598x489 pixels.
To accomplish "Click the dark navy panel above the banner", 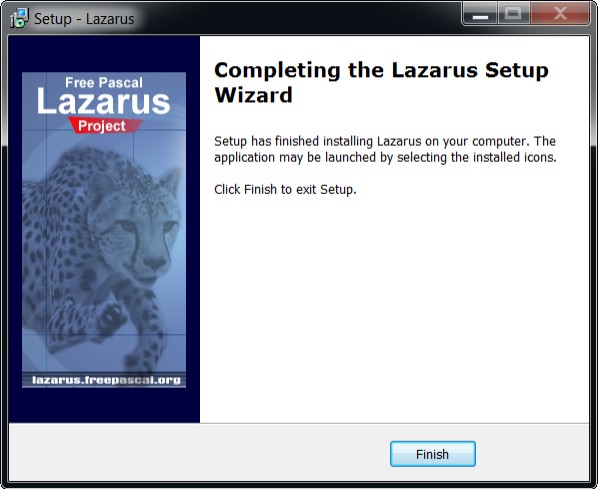I will (x=104, y=53).
